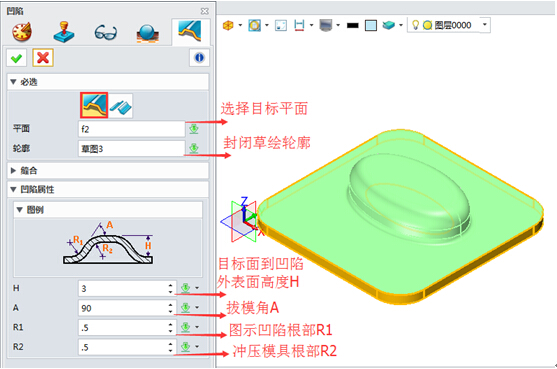
Task: Open the dropdown next to dimension icon
Action: (312, 25)
